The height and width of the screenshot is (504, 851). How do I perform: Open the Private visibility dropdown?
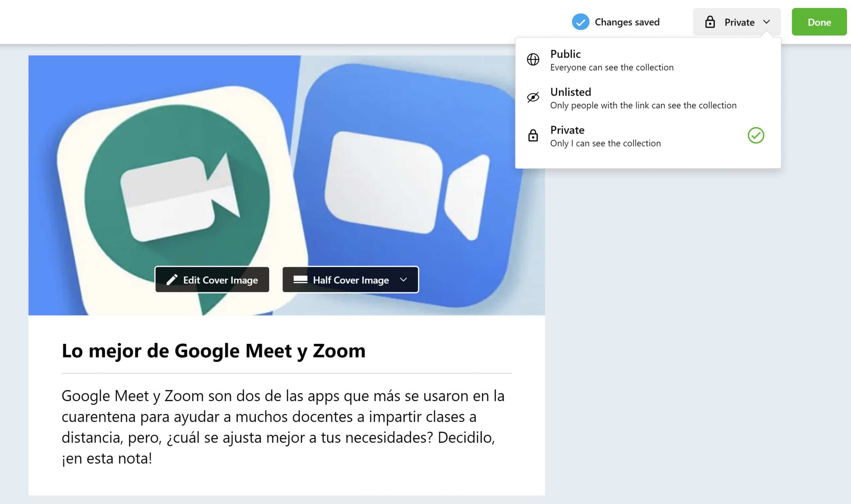tap(736, 22)
